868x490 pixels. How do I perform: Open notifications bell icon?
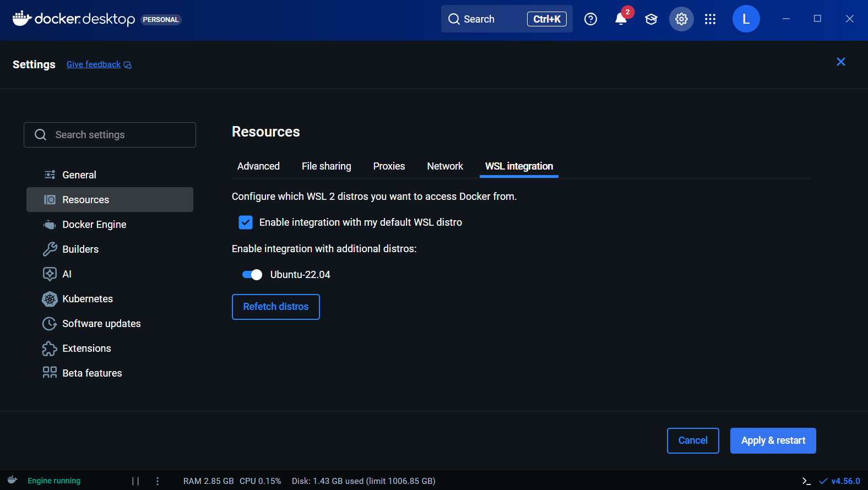click(621, 19)
